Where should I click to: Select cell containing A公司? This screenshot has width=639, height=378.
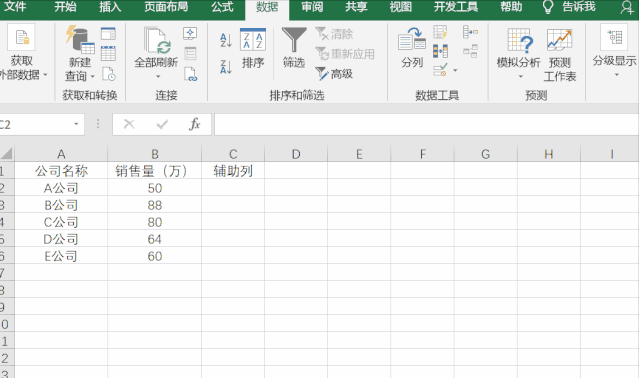pos(61,188)
